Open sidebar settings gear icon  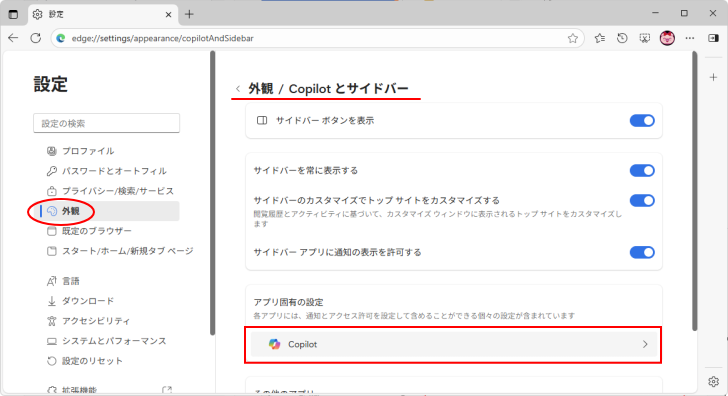point(714,381)
